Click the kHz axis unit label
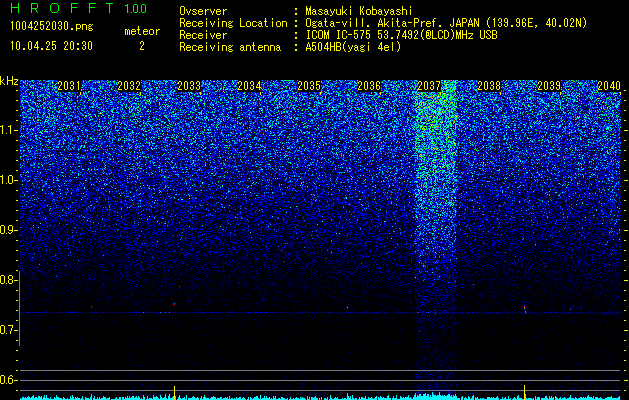 9,81
